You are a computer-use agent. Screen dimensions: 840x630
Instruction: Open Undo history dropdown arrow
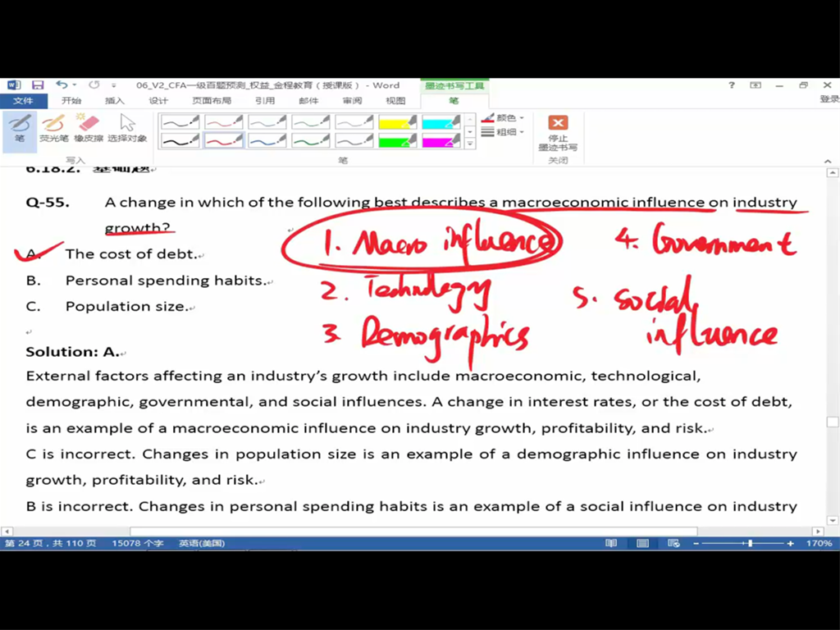pyautogui.click(x=75, y=84)
